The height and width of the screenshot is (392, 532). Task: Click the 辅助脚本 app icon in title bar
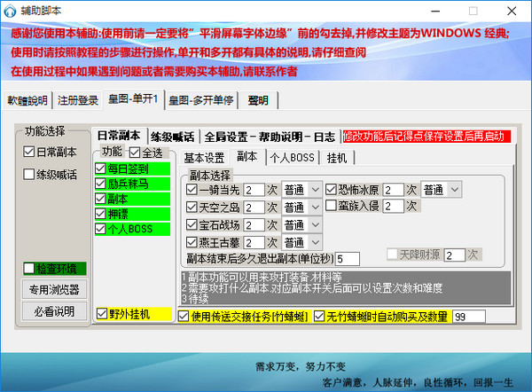tap(10, 11)
